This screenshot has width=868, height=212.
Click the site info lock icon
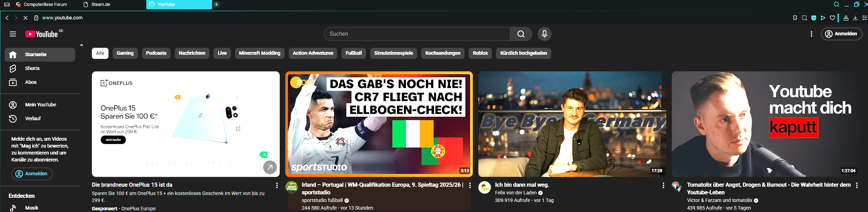pos(36,18)
